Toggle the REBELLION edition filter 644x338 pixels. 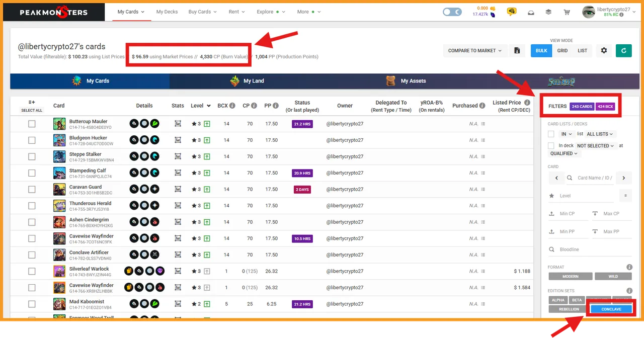pyautogui.click(x=569, y=309)
